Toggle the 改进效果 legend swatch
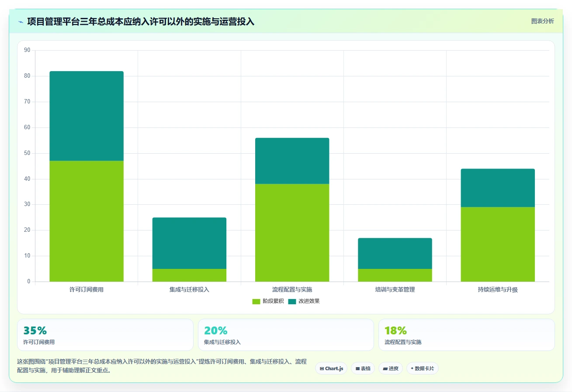This screenshot has height=392, width=572. [x=292, y=301]
